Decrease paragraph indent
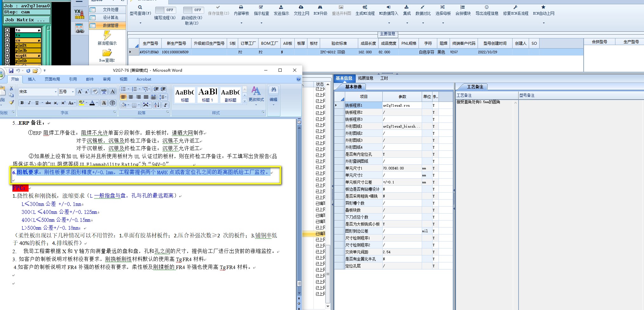 click(156, 89)
